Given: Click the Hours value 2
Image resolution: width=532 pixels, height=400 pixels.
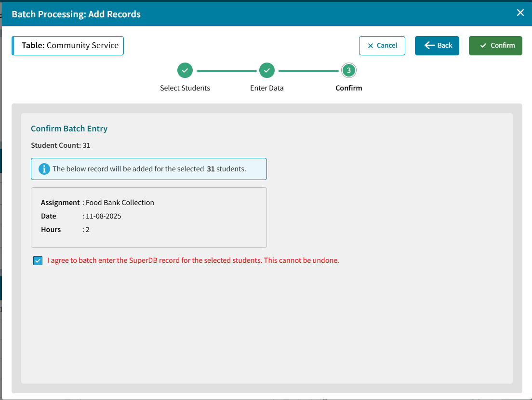Looking at the screenshot, I should [88, 230].
